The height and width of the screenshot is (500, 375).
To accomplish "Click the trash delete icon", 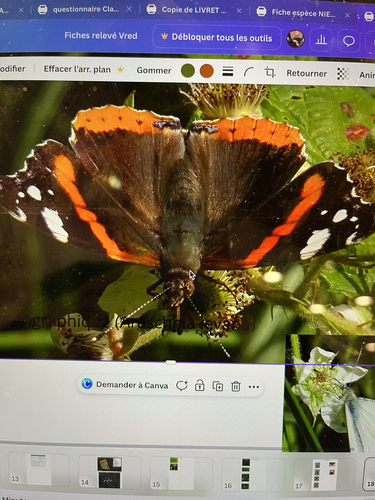I will [236, 386].
